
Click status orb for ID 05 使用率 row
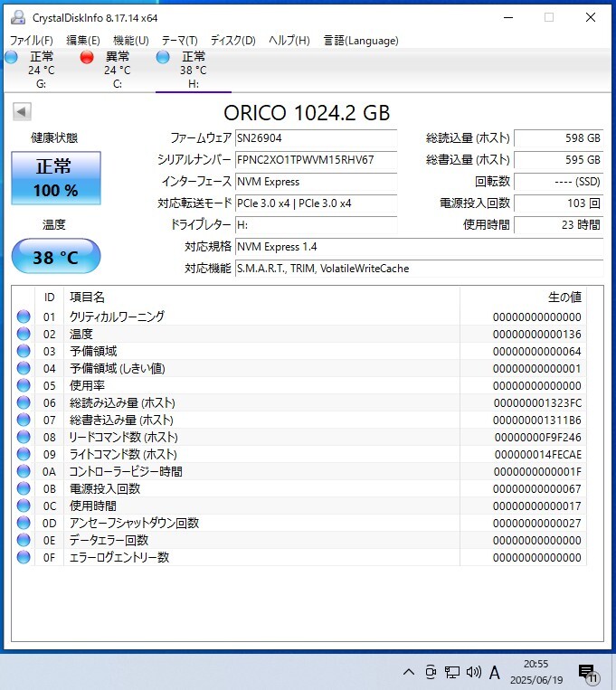point(24,385)
